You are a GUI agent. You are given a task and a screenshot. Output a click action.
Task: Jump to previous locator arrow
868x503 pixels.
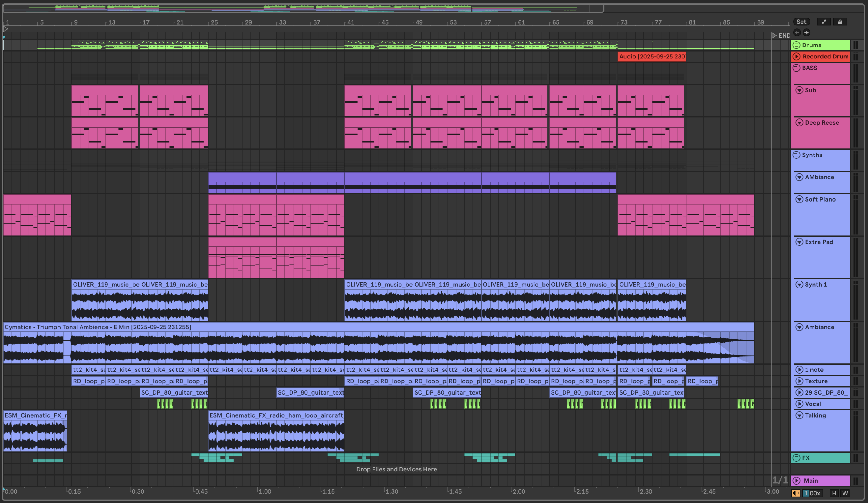click(x=797, y=32)
